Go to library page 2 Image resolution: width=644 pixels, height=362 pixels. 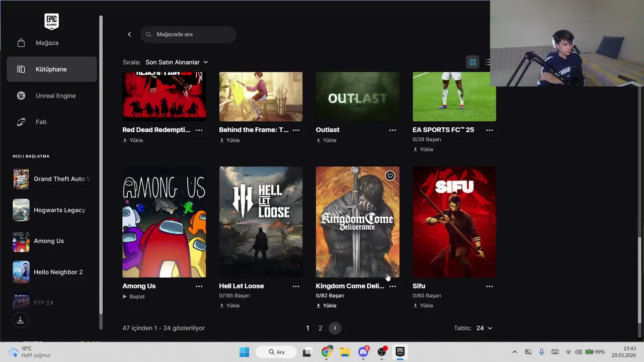click(x=320, y=328)
